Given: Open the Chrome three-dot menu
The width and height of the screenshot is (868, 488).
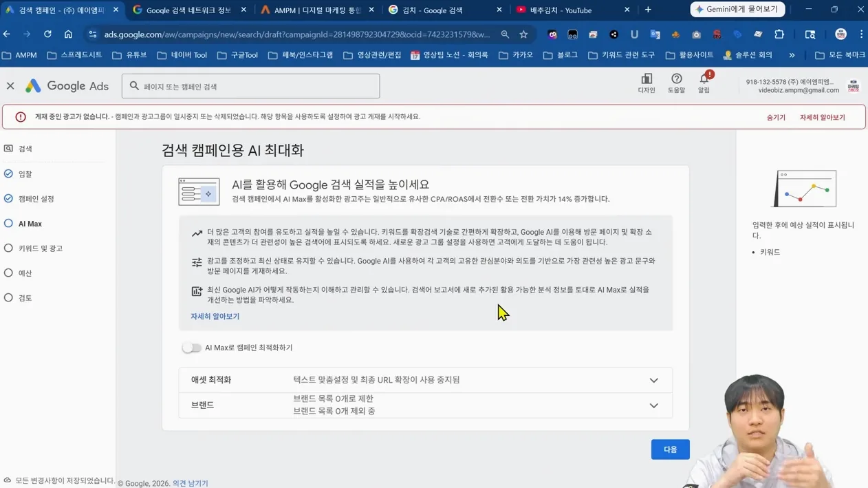Looking at the screenshot, I should [861, 34].
